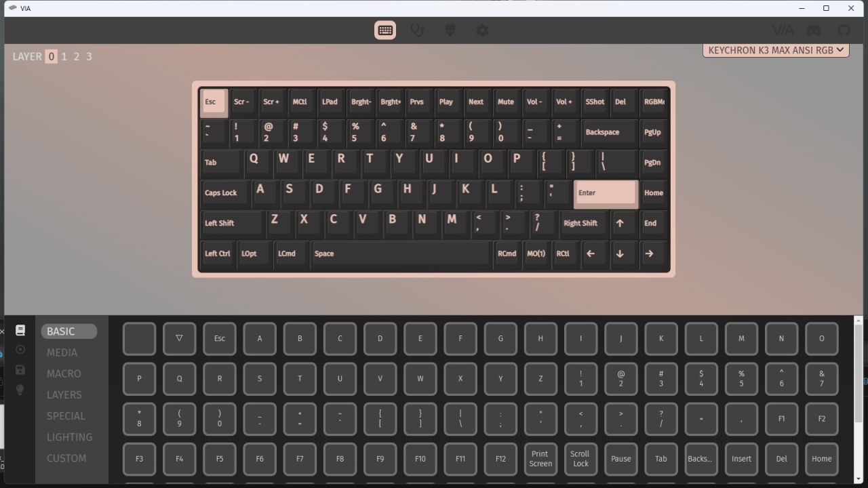Choose the F5 keycode
This screenshot has height=488, width=868.
click(x=220, y=459)
